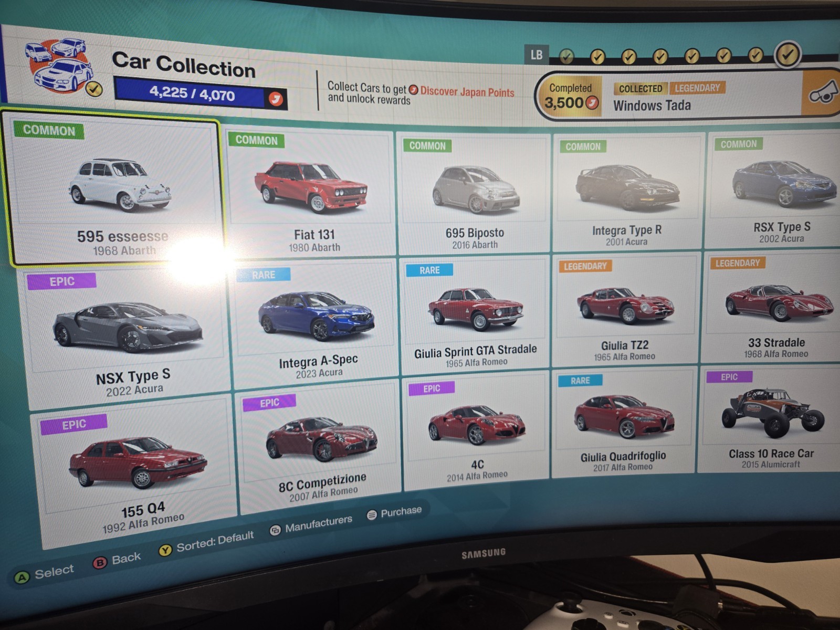Pick the 4C 2014 Alfa Romeo card
Screen dimensions: 840x630
point(476,432)
